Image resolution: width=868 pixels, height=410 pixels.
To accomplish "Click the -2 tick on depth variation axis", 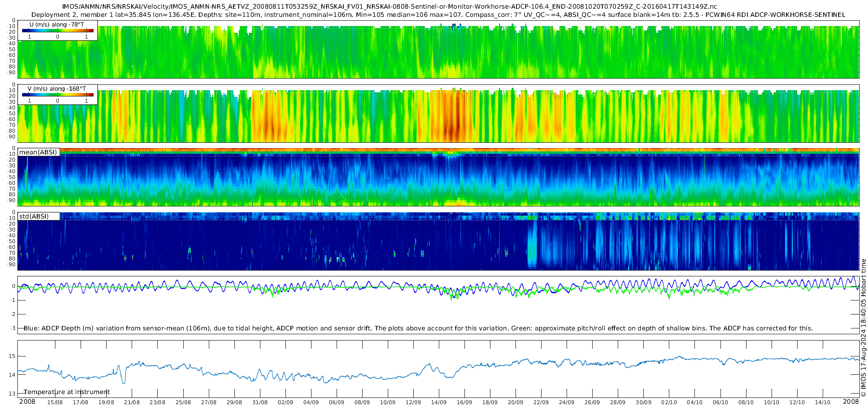I will click(x=13, y=314).
